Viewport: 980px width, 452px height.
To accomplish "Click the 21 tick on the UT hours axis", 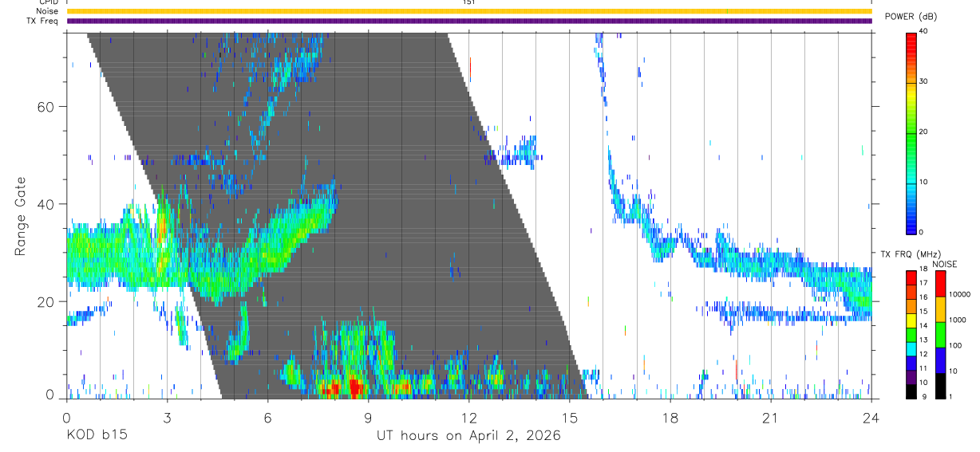I will pos(770,418).
